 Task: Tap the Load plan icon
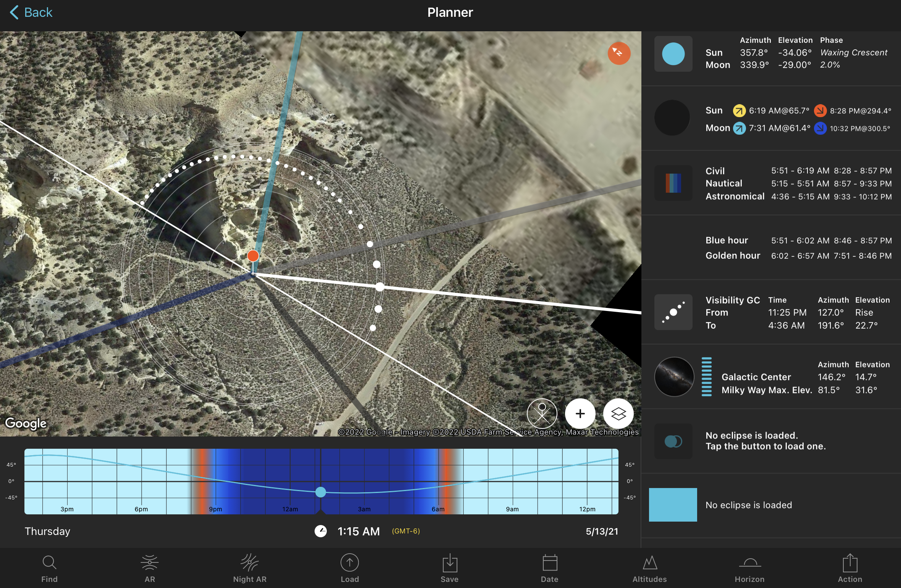pyautogui.click(x=350, y=568)
